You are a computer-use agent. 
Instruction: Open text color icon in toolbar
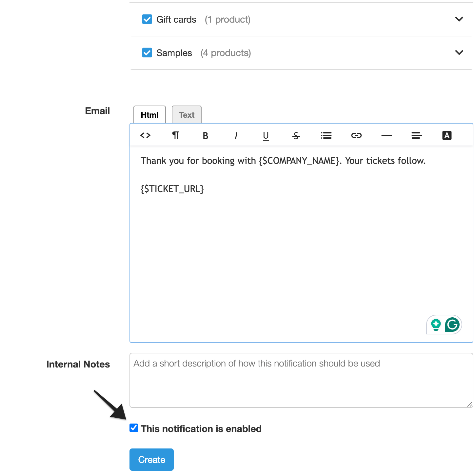point(447,135)
